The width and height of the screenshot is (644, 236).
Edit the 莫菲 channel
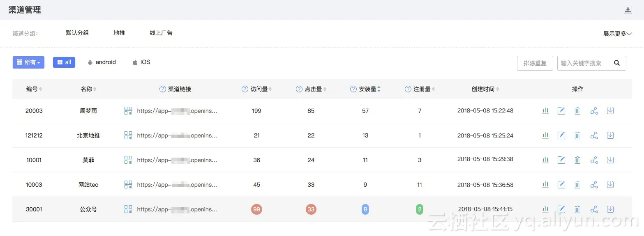[x=561, y=160]
